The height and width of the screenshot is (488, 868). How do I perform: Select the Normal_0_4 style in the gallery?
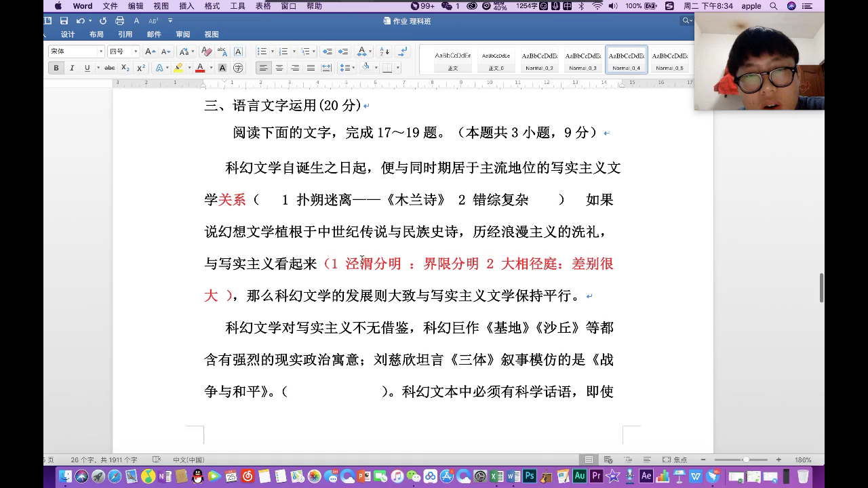(625, 60)
